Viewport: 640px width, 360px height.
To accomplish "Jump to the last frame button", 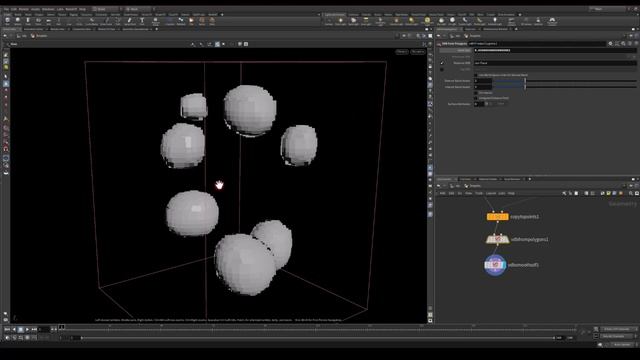I will coord(34,329).
